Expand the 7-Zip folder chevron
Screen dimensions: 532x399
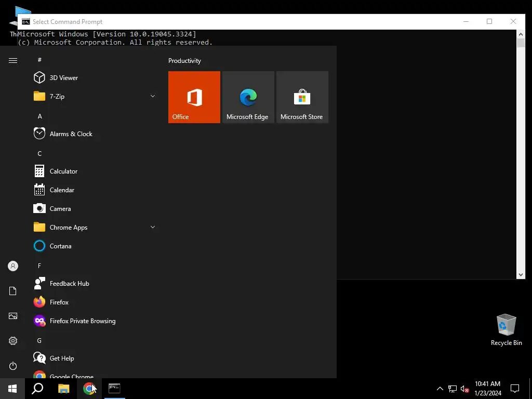[x=153, y=96]
